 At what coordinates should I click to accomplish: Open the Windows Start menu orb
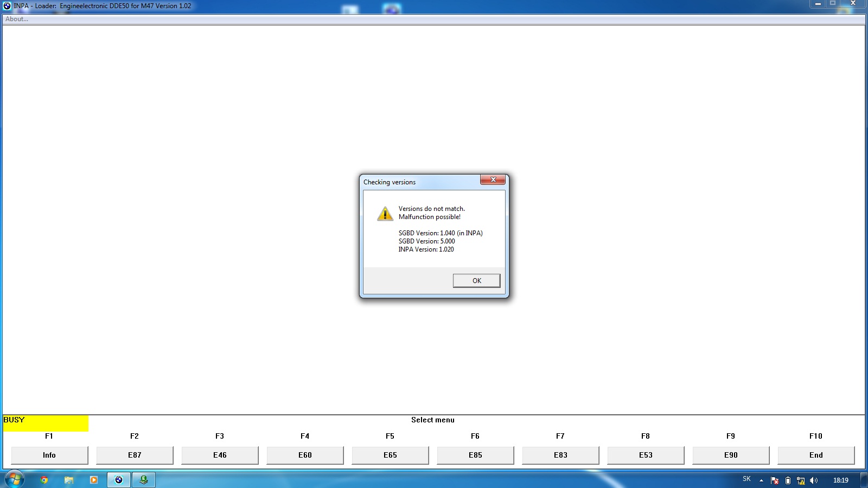click(x=15, y=480)
